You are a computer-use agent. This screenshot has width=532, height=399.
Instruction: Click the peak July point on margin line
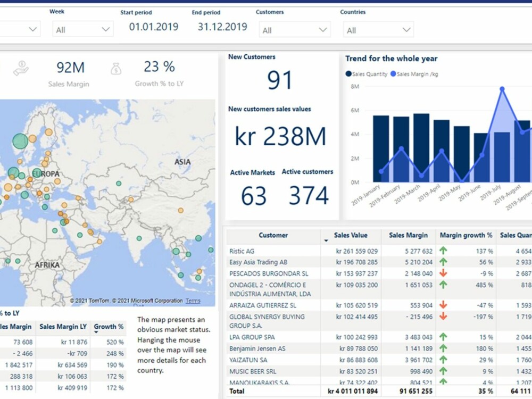[x=502, y=89]
